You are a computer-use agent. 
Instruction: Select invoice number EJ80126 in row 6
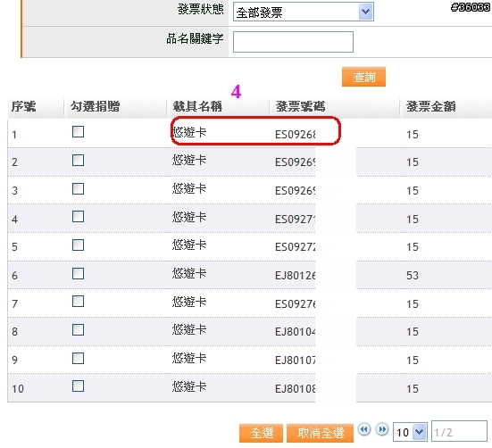pyautogui.click(x=296, y=276)
